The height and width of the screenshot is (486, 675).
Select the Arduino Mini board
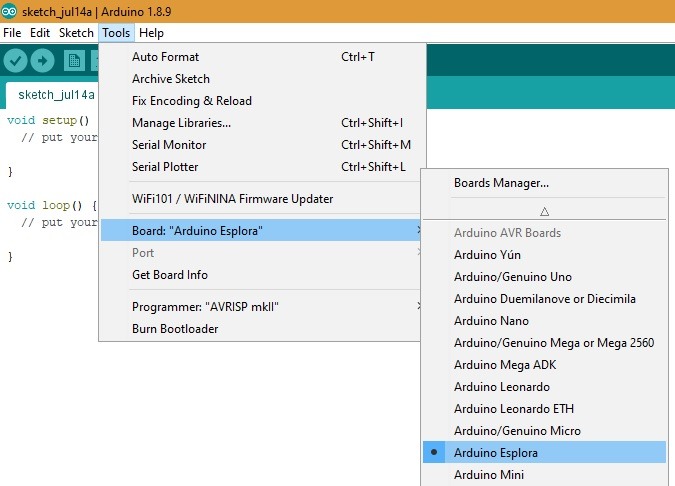coord(544,474)
